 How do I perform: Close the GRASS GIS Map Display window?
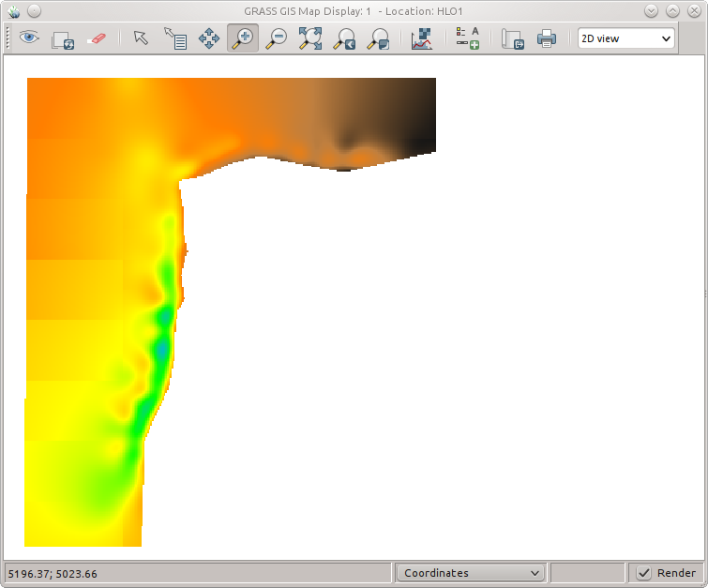pos(694,11)
